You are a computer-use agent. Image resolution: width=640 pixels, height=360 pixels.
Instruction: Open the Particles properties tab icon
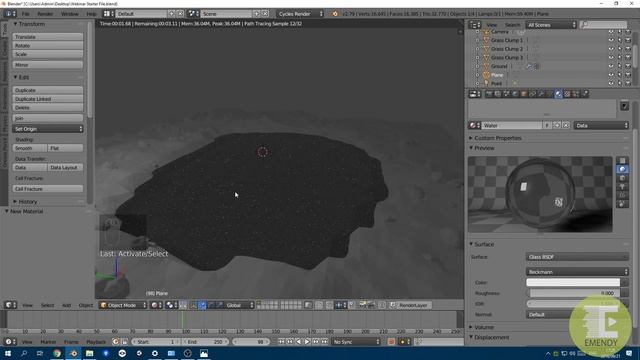pos(576,94)
